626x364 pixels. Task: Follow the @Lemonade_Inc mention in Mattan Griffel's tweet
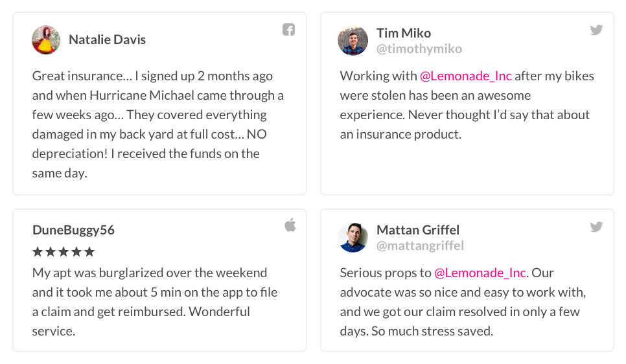(x=480, y=273)
